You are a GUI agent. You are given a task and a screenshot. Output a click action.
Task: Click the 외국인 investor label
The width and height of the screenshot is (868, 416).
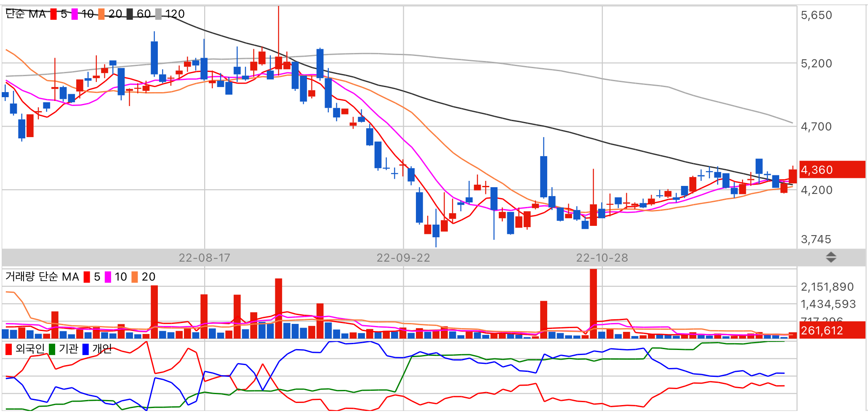click(x=30, y=349)
